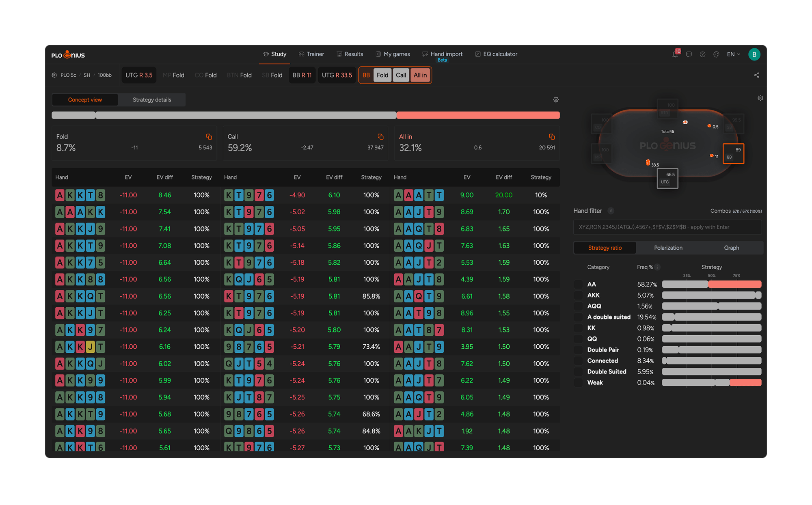The image size is (812, 505).
Task: Copy the Fold range icon
Action: (x=209, y=137)
